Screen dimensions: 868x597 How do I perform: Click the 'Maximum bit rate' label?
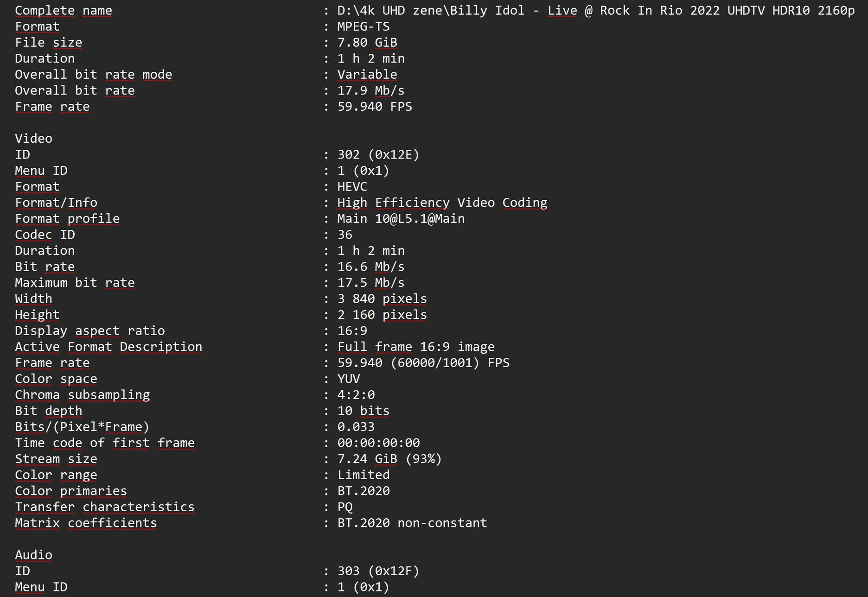pyautogui.click(x=75, y=283)
